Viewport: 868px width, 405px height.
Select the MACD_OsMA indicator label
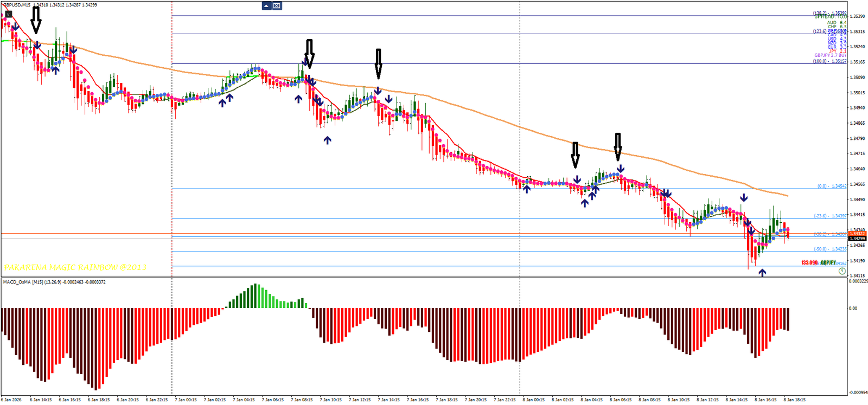point(23,282)
